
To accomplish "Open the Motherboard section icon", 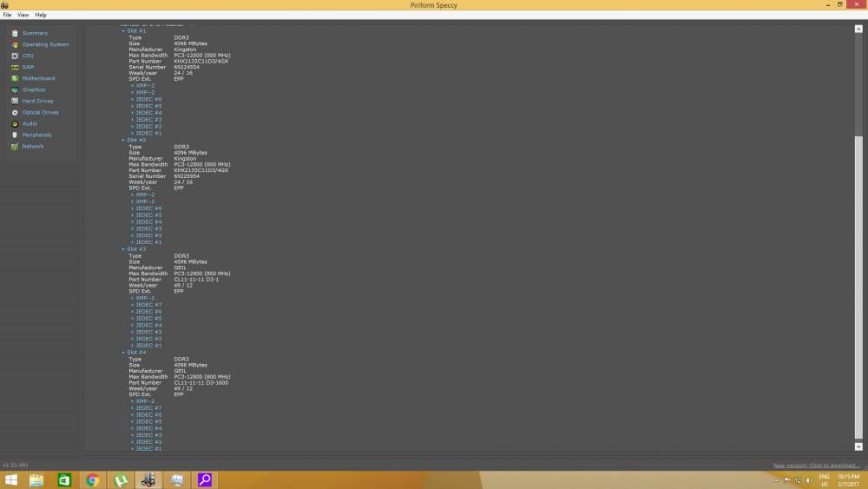I will coord(15,79).
